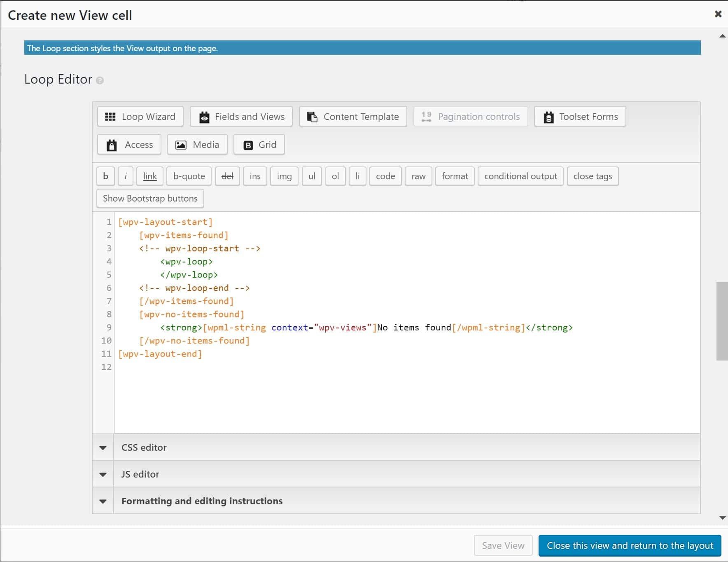Insert a code tag
This screenshot has height=562, width=728.
click(385, 176)
